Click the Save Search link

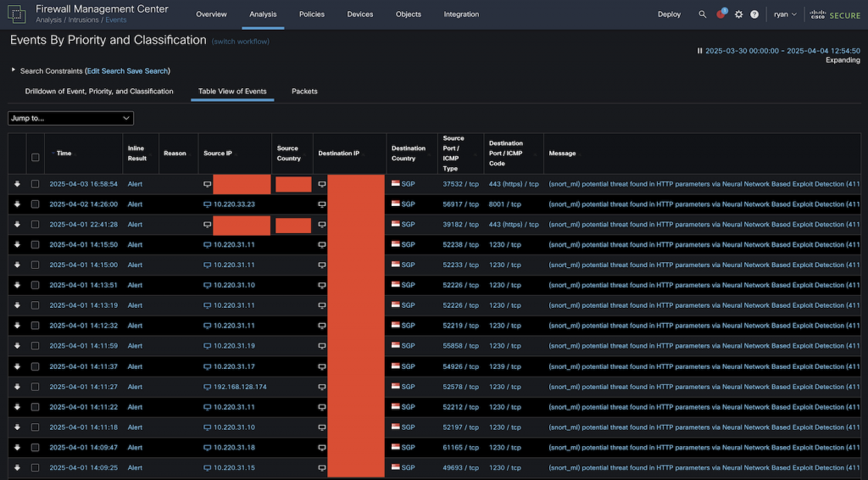[x=147, y=71]
